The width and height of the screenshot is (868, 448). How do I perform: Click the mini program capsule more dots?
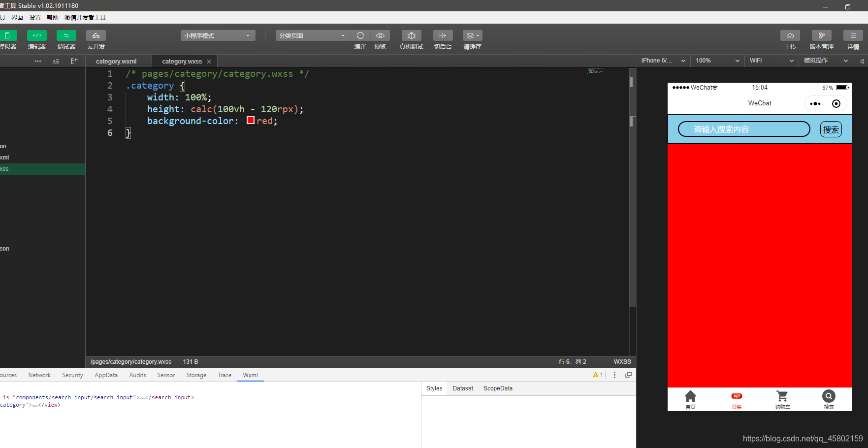815,103
